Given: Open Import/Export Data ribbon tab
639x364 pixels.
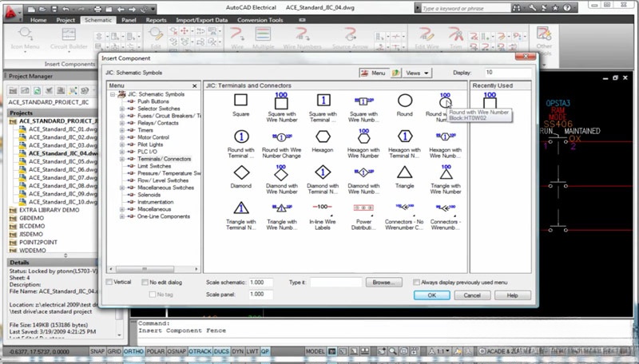Looking at the screenshot, I should (x=202, y=20).
